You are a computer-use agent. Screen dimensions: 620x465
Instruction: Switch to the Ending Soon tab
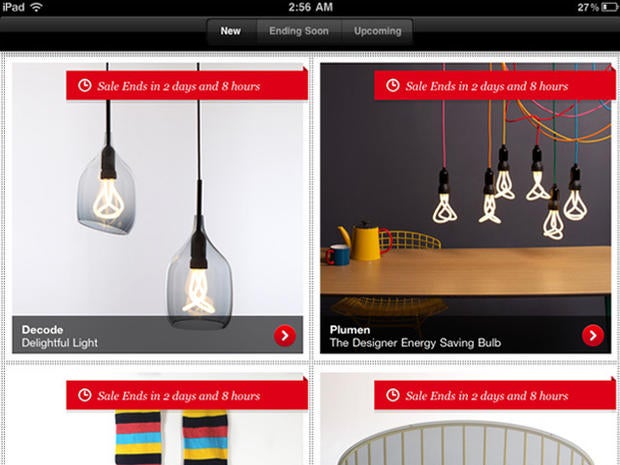click(299, 31)
